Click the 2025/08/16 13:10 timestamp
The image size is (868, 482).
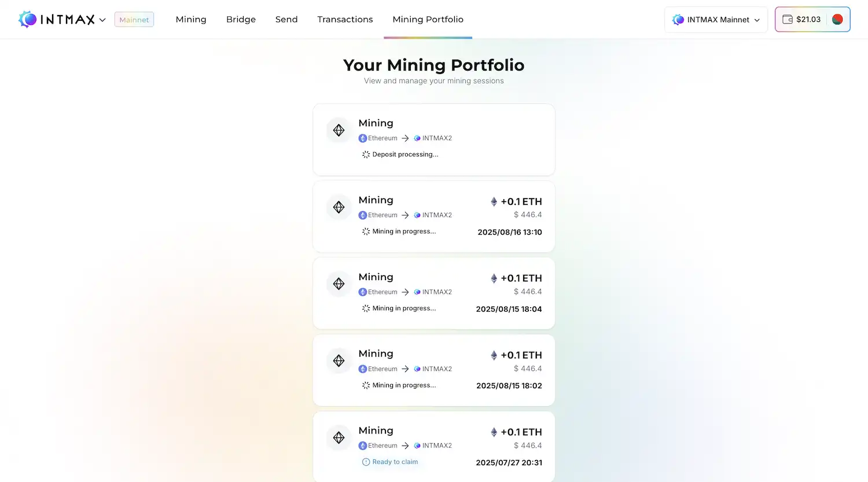tap(510, 232)
